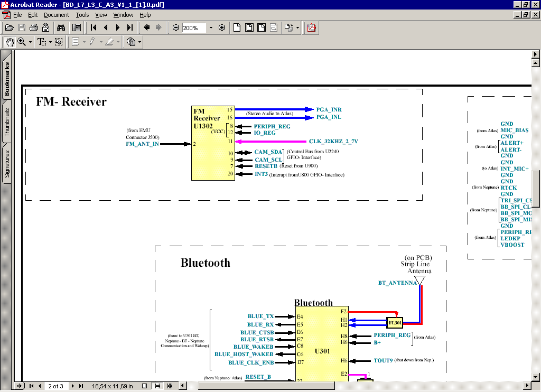Click the Pencil tool icon
This screenshot has width=541, height=392.
pos(92,42)
